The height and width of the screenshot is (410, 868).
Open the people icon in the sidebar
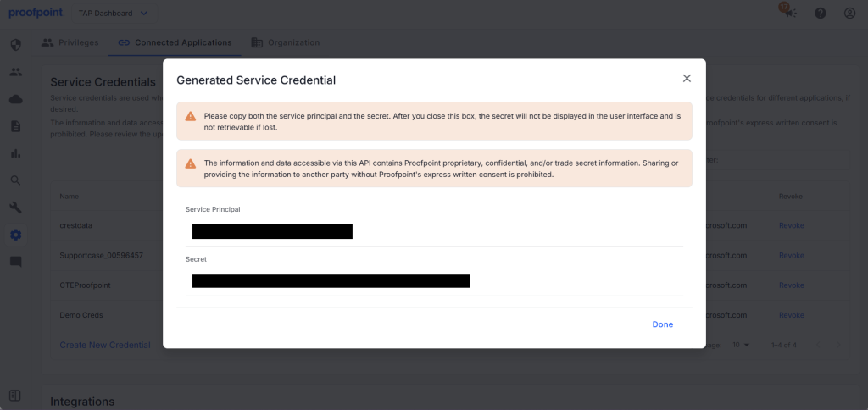(x=15, y=72)
